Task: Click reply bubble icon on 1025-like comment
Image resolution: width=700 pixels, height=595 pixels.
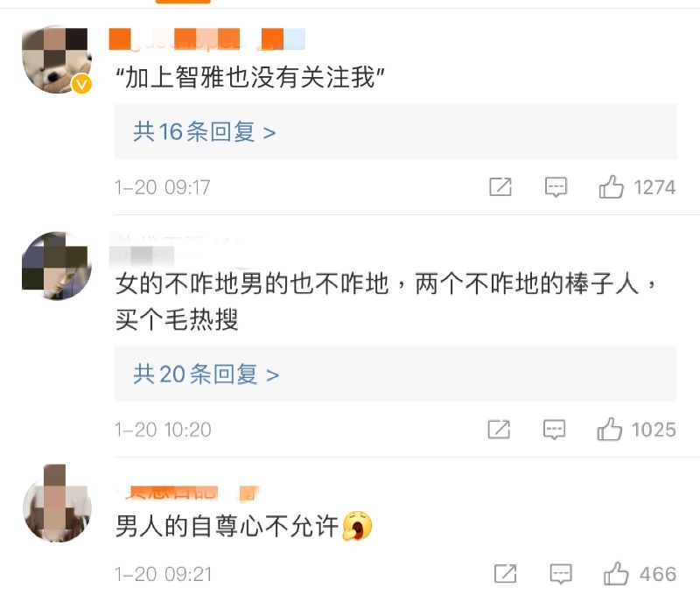Action: 554,429
